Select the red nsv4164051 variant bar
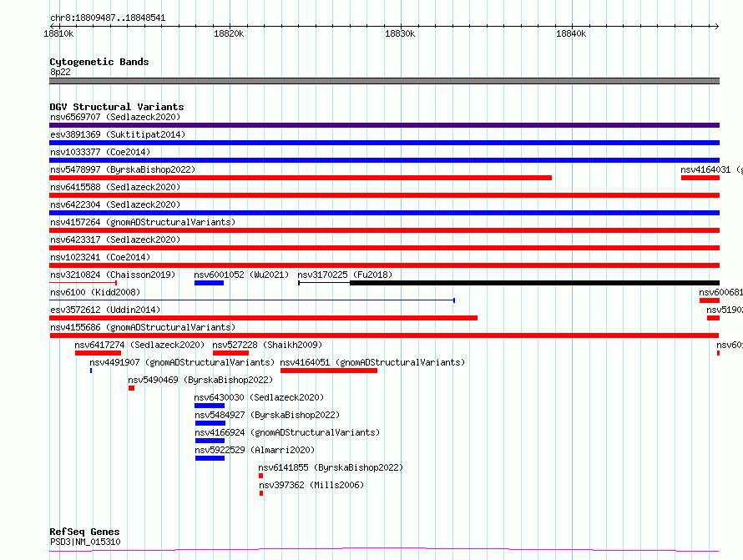743x560 pixels. (x=329, y=371)
